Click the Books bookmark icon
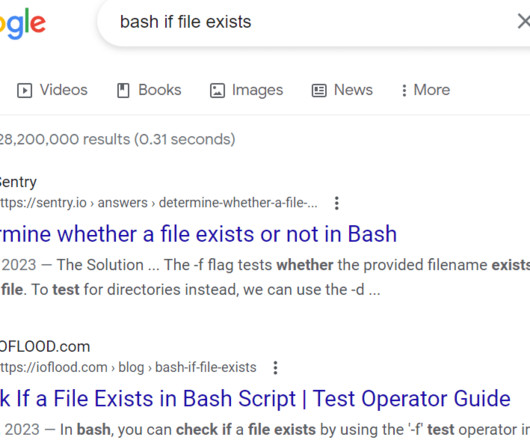This screenshot has height=443, width=530. click(x=123, y=91)
